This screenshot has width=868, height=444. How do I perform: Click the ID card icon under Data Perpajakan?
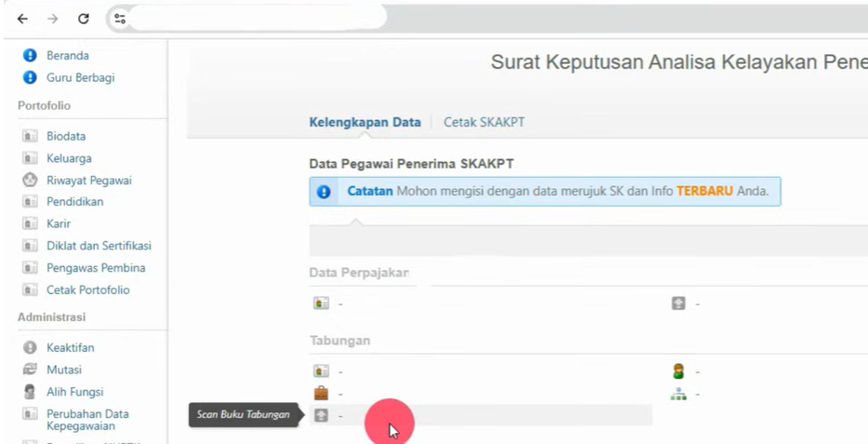(321, 303)
